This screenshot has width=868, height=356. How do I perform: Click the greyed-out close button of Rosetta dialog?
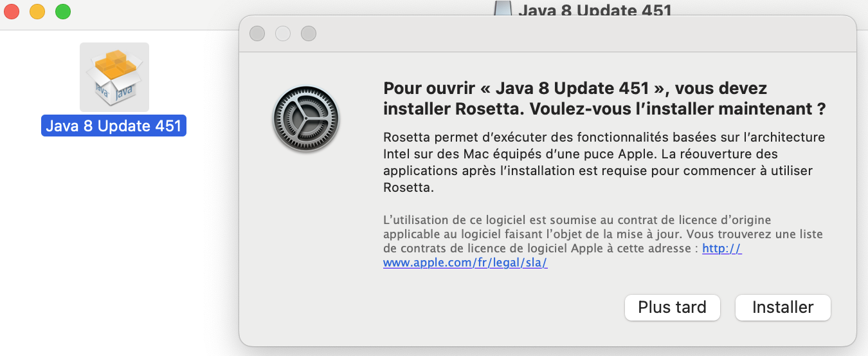coord(257,33)
